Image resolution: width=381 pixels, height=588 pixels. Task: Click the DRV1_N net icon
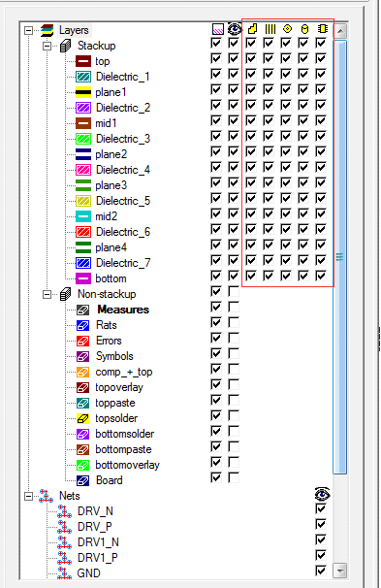[x=64, y=542]
